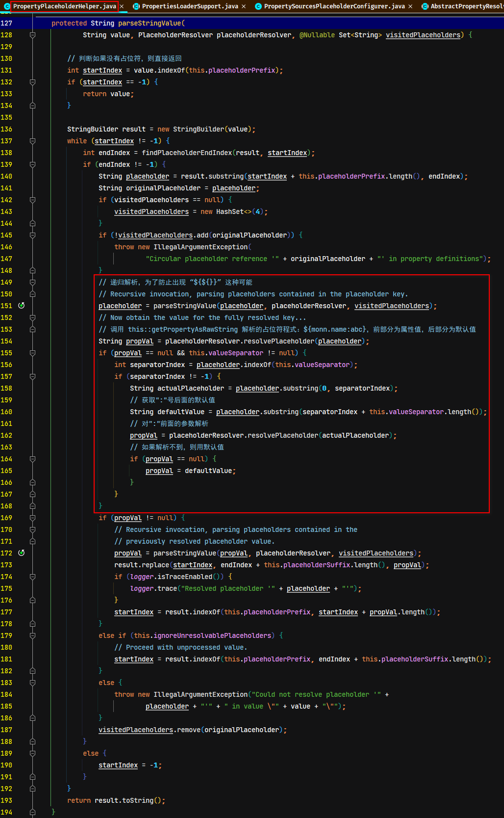Screen dimensions: 504x818
Task: Close the PropertySourcesPlaceholderConfigurer.java tab
Action: [x=410, y=6]
